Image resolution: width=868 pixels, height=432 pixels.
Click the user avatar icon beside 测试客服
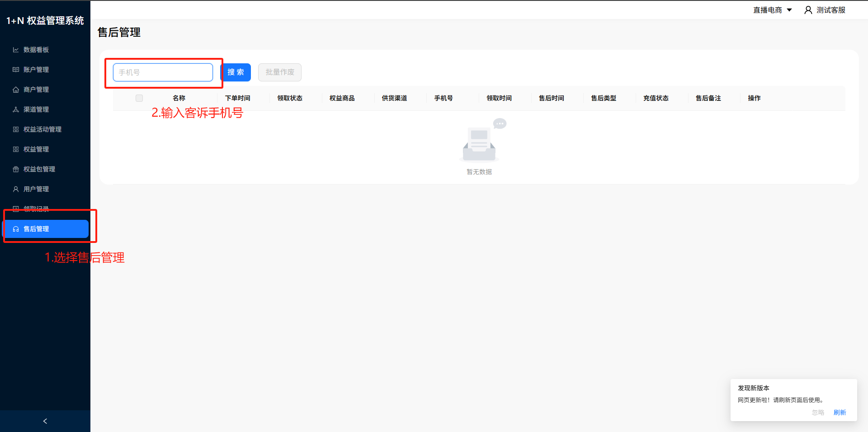click(x=808, y=10)
